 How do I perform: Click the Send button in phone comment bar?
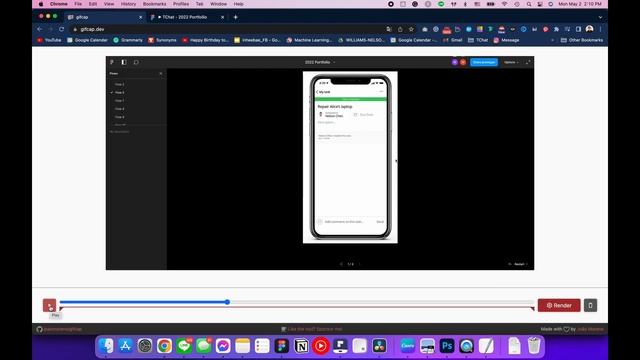coord(380,222)
